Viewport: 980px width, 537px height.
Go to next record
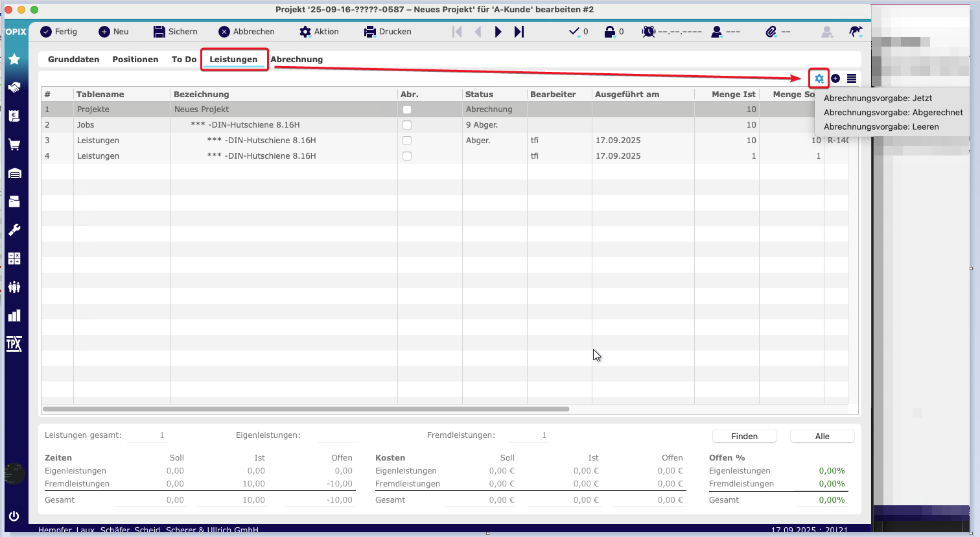coord(498,32)
